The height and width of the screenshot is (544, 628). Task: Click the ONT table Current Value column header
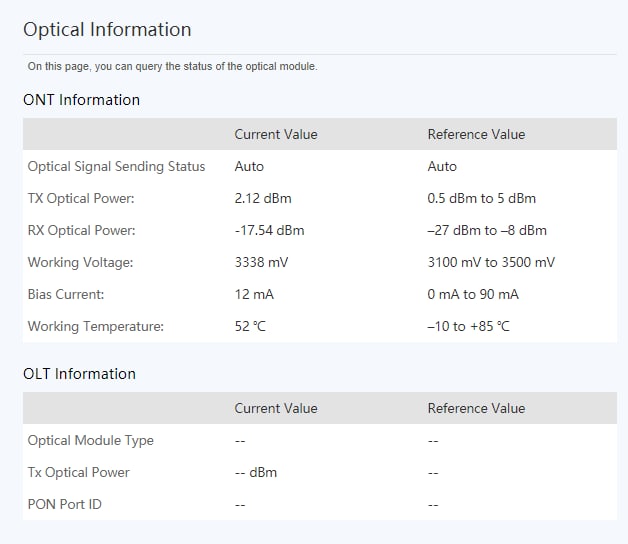(276, 134)
